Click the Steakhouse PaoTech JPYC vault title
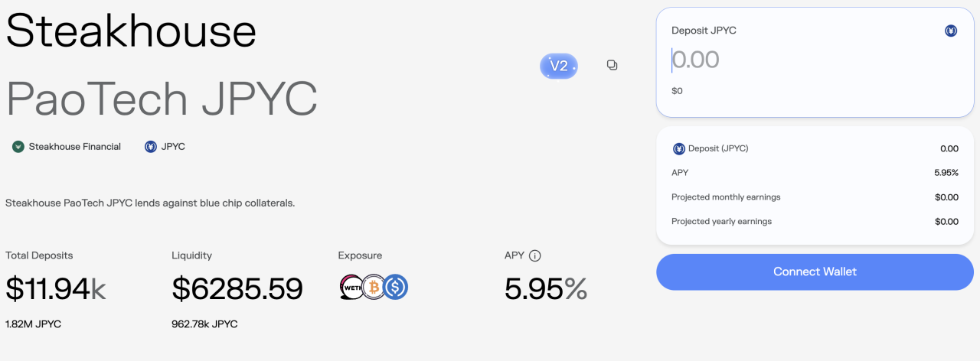This screenshot has width=980, height=361. click(162, 64)
